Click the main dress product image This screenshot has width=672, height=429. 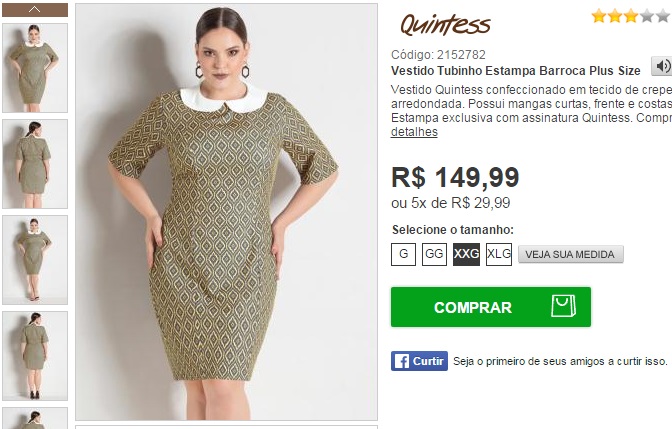click(226, 212)
